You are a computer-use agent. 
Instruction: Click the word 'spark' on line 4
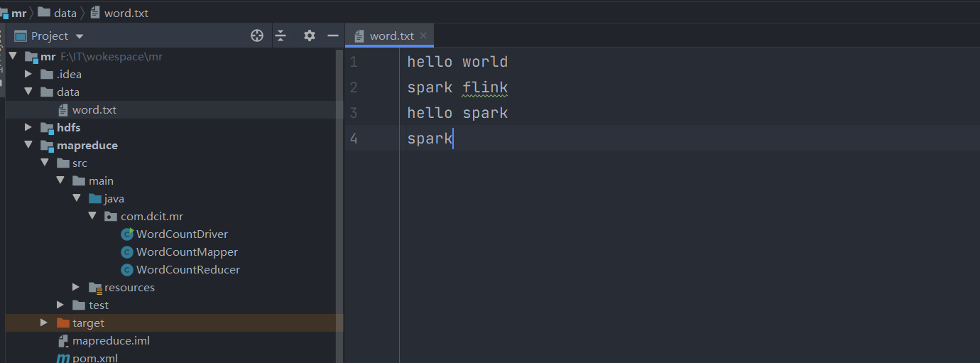click(430, 139)
